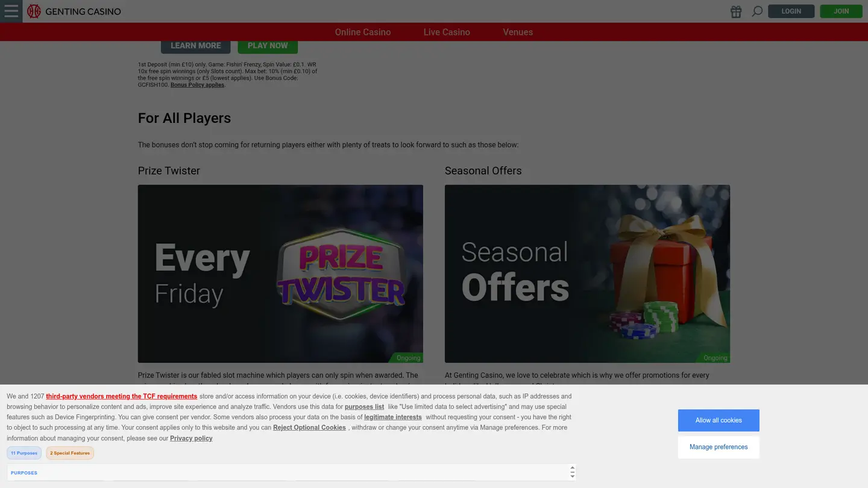Click the LOGIN button
This screenshot has width=868, height=488.
(x=791, y=11)
